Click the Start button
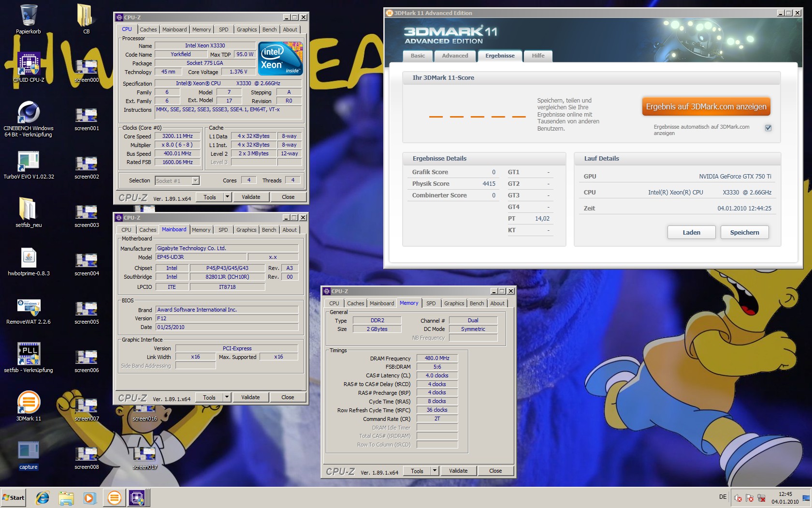This screenshot has width=812, height=508. [x=13, y=498]
